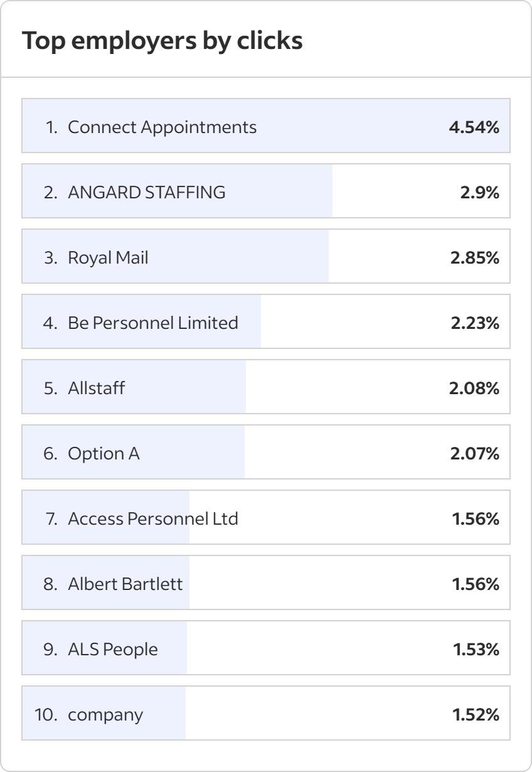Select the ANGARD STAFFING employer name
532x772 pixels.
pyautogui.click(x=146, y=192)
